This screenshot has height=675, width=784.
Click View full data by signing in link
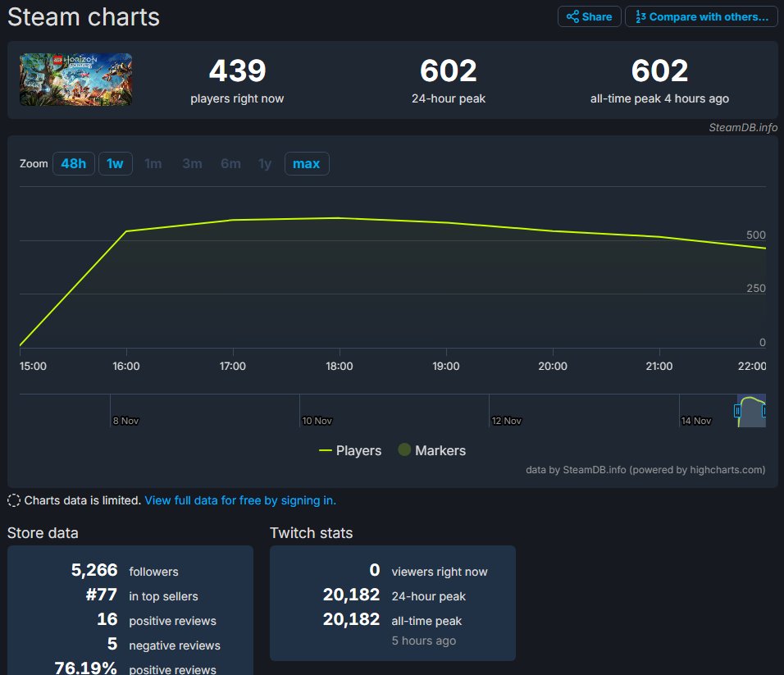pos(240,500)
